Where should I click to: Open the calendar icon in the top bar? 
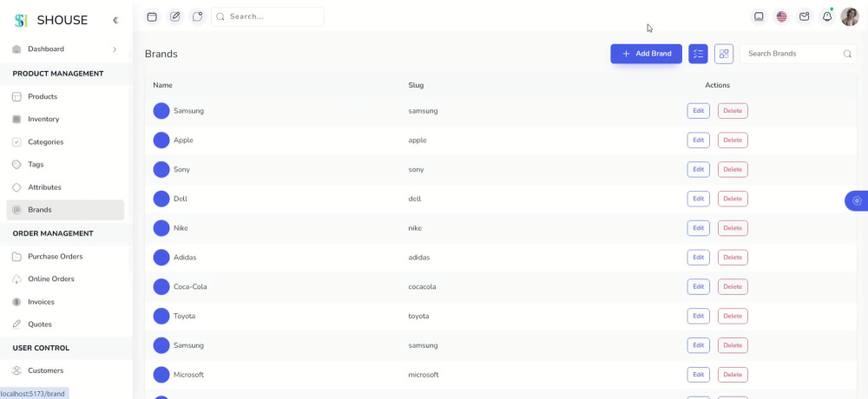point(152,16)
